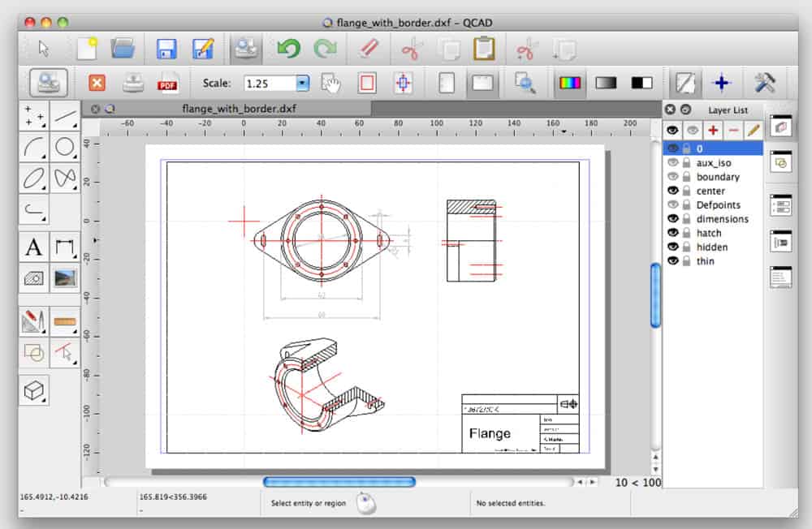Toggle lock on hatch layer
812x529 pixels.
pos(686,233)
